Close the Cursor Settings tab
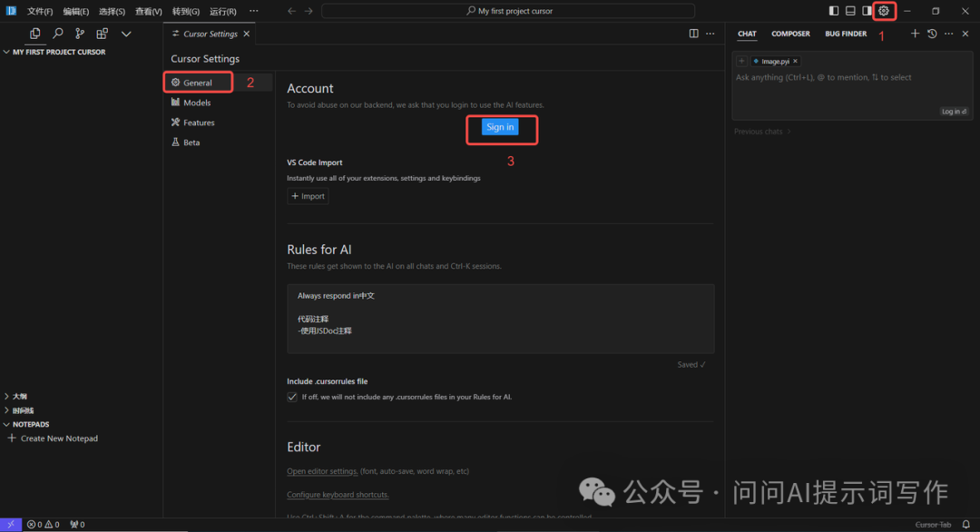The width and height of the screenshot is (980, 532). [x=247, y=34]
